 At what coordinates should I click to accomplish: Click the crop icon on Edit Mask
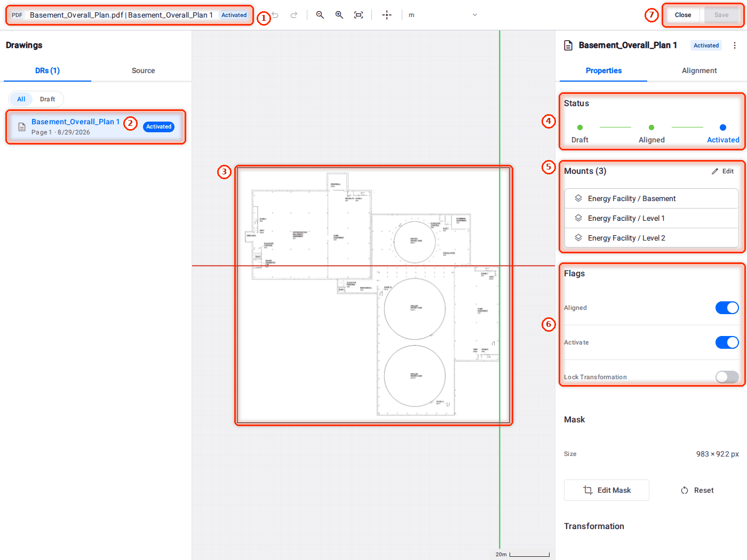(x=588, y=490)
